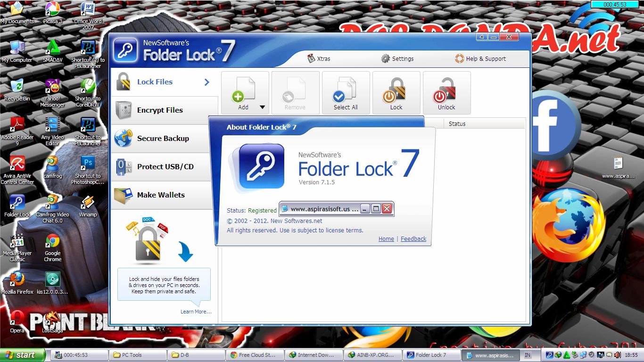This screenshot has width=644, height=362.
Task: Switch to AINB-XP.ORG taskbar item
Action: click(x=372, y=355)
